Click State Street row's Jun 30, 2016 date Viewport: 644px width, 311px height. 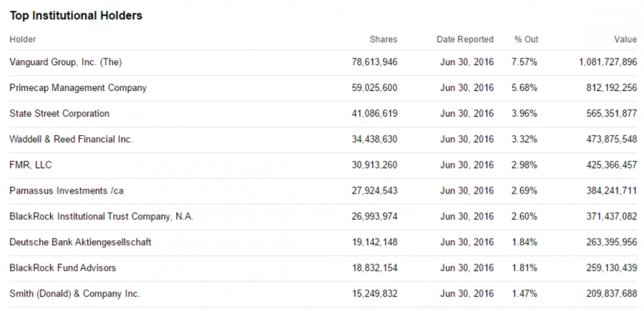[467, 113]
